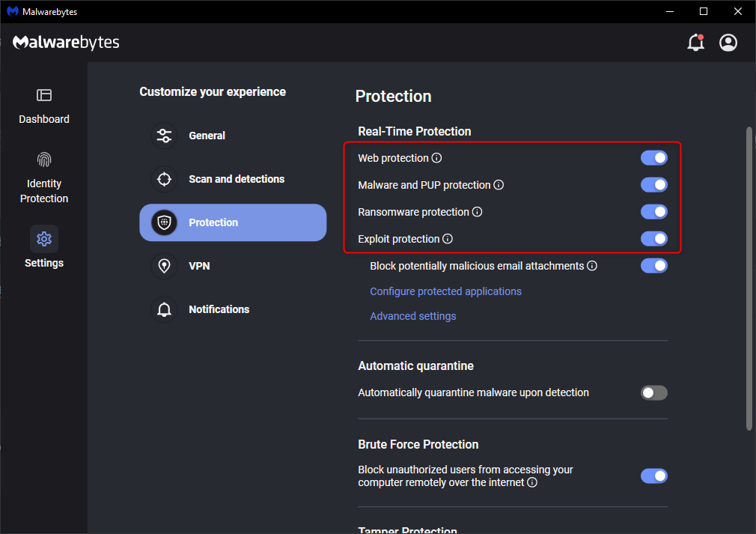Open the VPN settings section
Viewport: 756px width, 534px height.
pos(233,266)
